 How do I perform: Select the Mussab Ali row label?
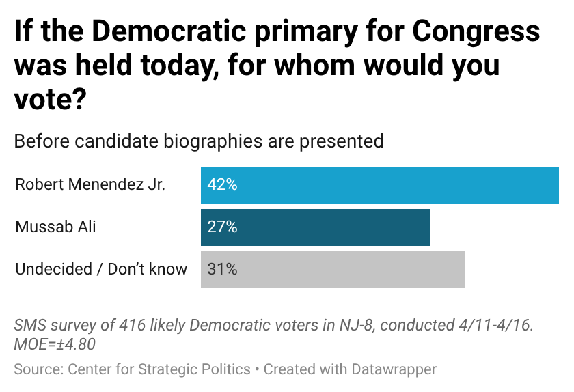pos(56,227)
